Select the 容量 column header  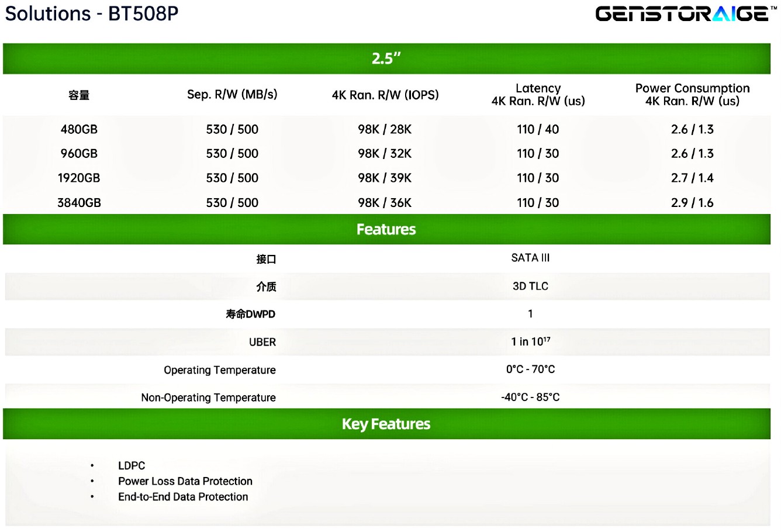click(79, 95)
